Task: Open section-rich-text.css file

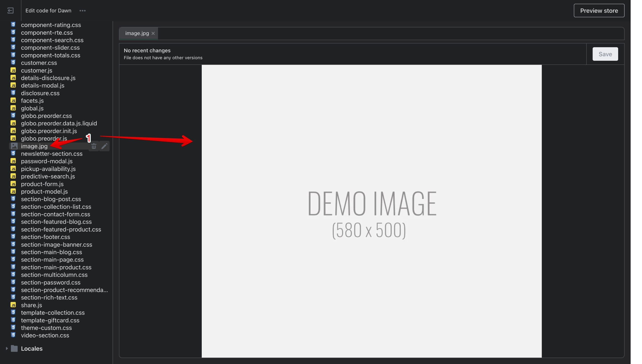Action: click(49, 297)
